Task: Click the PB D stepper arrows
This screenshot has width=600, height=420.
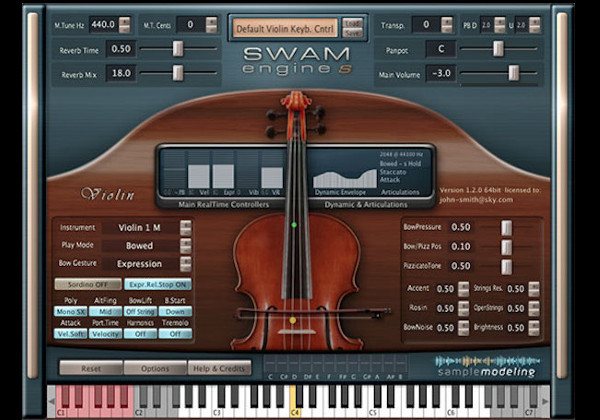Action: [499, 25]
